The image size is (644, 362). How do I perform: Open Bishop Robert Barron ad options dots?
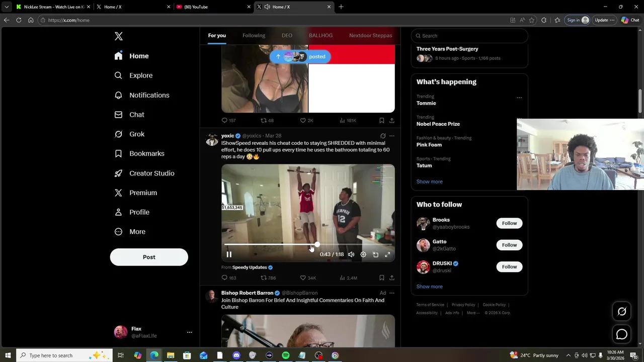392,293
